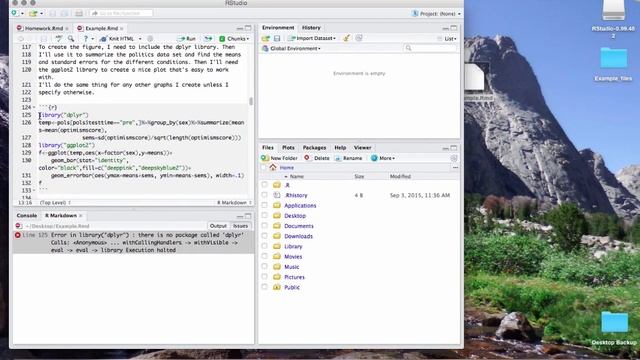Click the refresh icon in Files pane toolbar
Screen dimensions: 640x360
[x=454, y=158]
